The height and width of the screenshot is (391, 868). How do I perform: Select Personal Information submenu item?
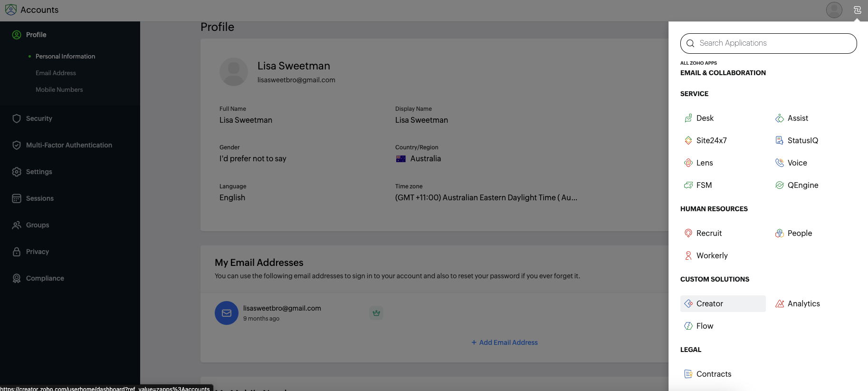(65, 56)
